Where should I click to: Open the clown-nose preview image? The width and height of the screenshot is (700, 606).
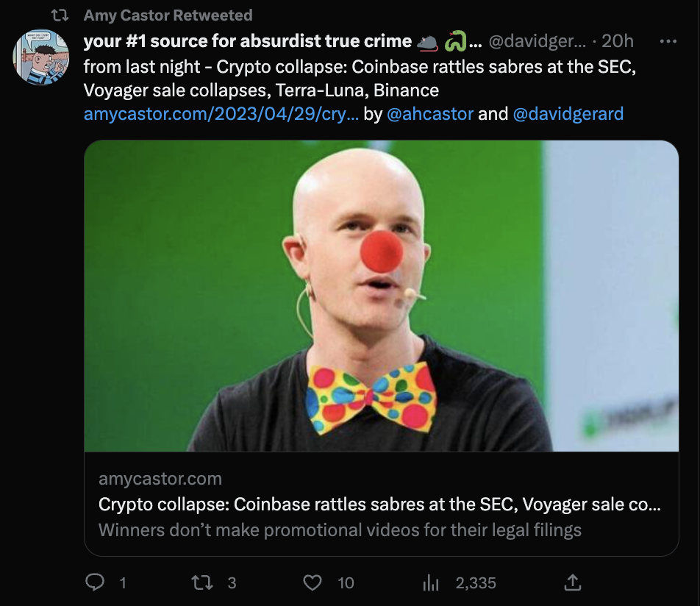pyautogui.click(x=381, y=296)
